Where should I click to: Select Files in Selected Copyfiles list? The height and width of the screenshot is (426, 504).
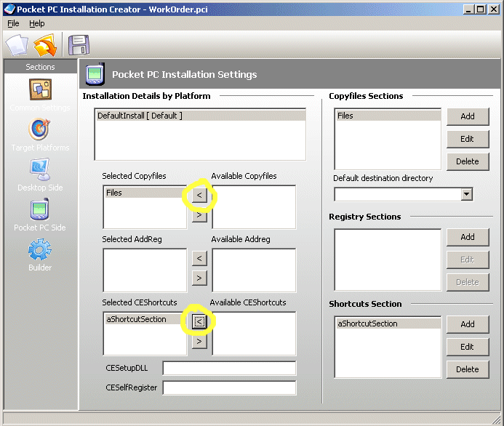pyautogui.click(x=144, y=193)
